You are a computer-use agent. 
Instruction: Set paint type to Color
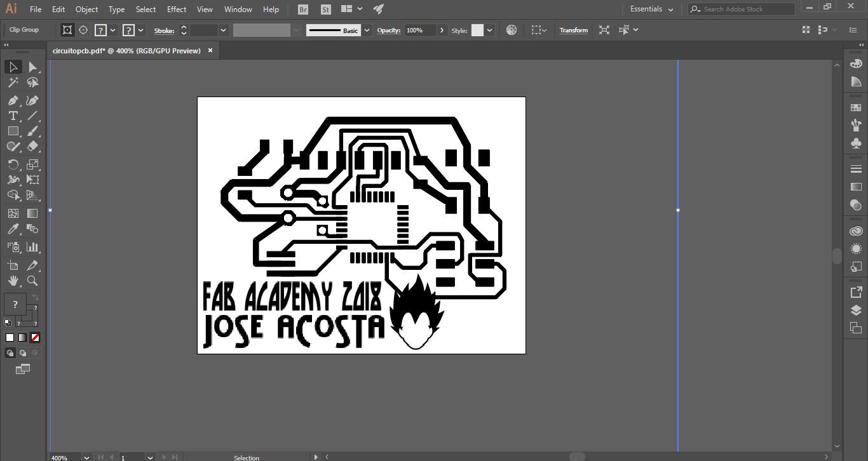[10, 338]
